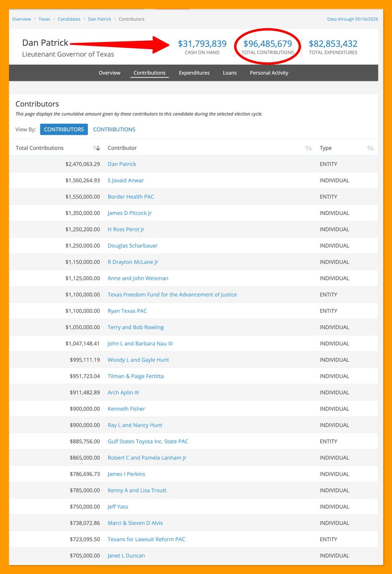Open contributor Arch Aplin III
This screenshot has height=574, width=392.
[x=123, y=392]
